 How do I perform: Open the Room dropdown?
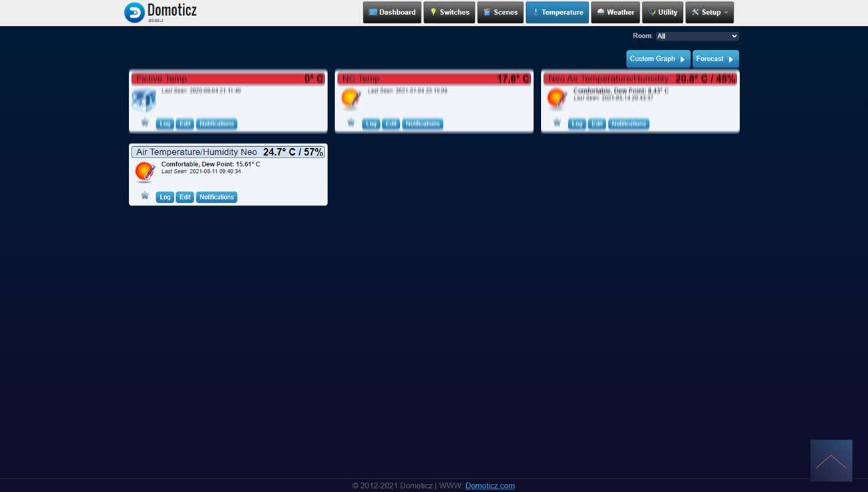pyautogui.click(x=697, y=36)
